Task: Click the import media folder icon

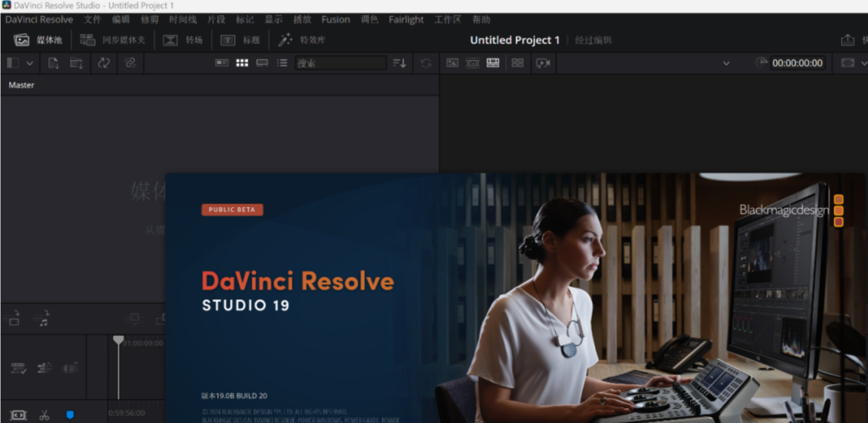Action: tap(77, 63)
